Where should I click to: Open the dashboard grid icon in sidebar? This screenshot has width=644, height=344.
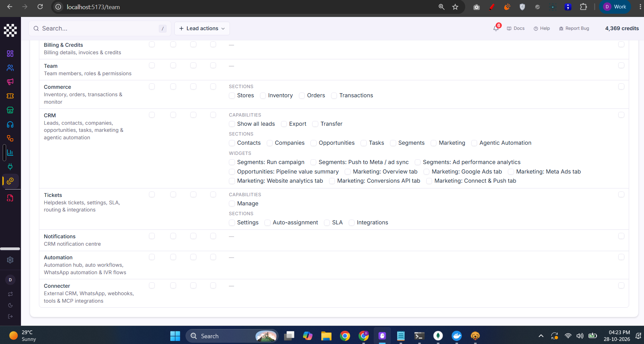click(10, 54)
